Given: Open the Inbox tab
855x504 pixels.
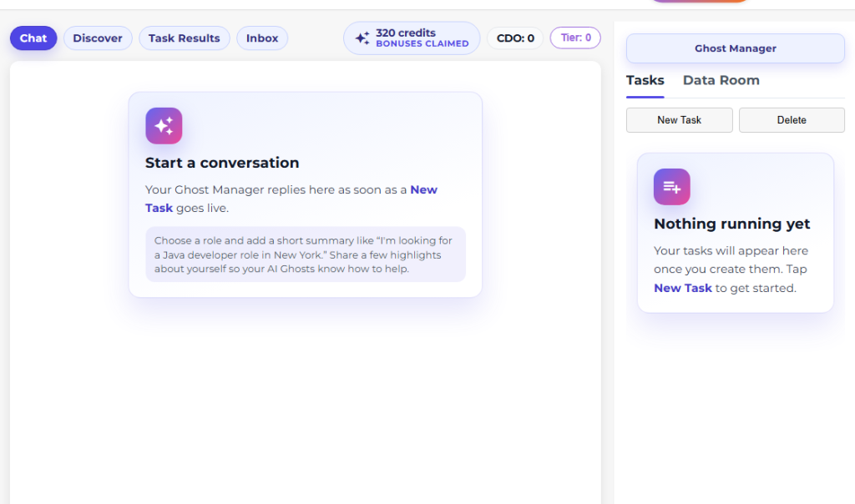Looking at the screenshot, I should (x=262, y=38).
